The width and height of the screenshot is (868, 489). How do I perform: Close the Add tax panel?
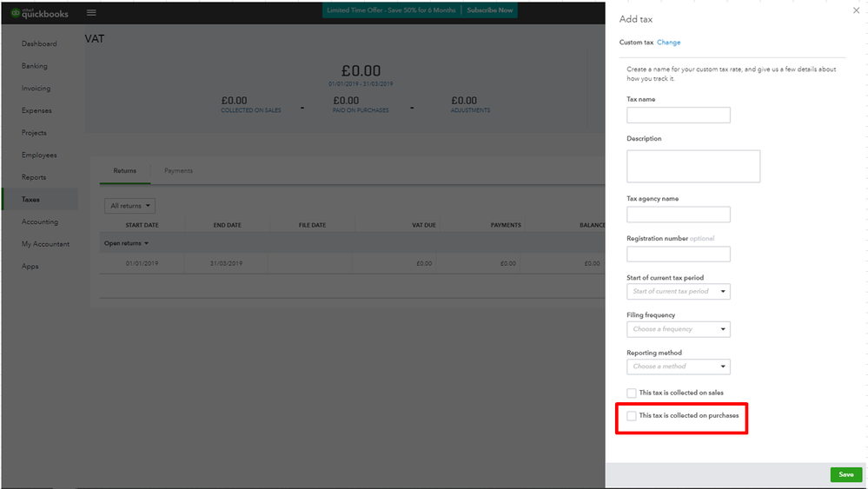coord(856,10)
